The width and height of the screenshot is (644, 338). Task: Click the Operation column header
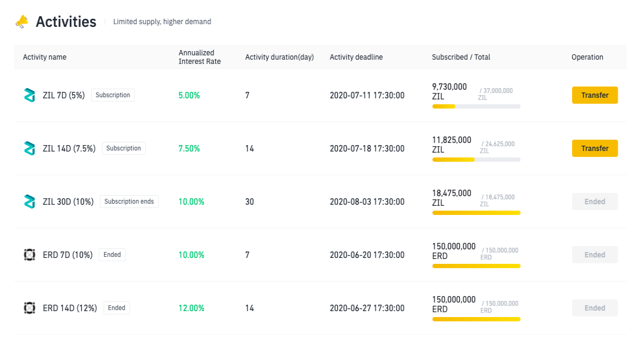(587, 57)
